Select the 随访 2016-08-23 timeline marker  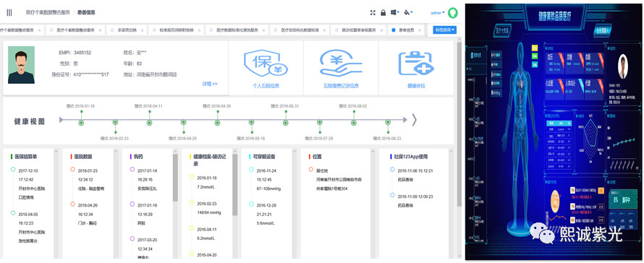tap(388, 122)
